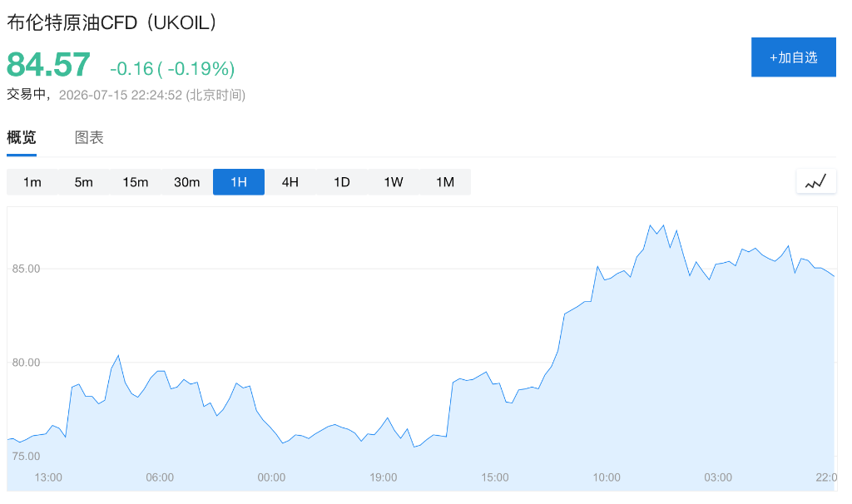Click the 84.57 price value
Viewport: 852px width, 504px height.
(x=48, y=65)
